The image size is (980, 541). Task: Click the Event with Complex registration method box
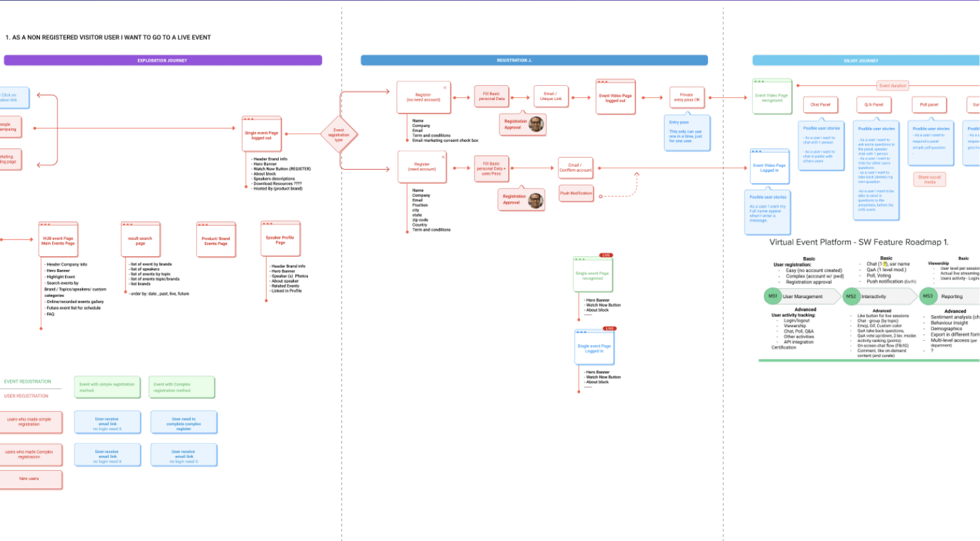pos(182,387)
